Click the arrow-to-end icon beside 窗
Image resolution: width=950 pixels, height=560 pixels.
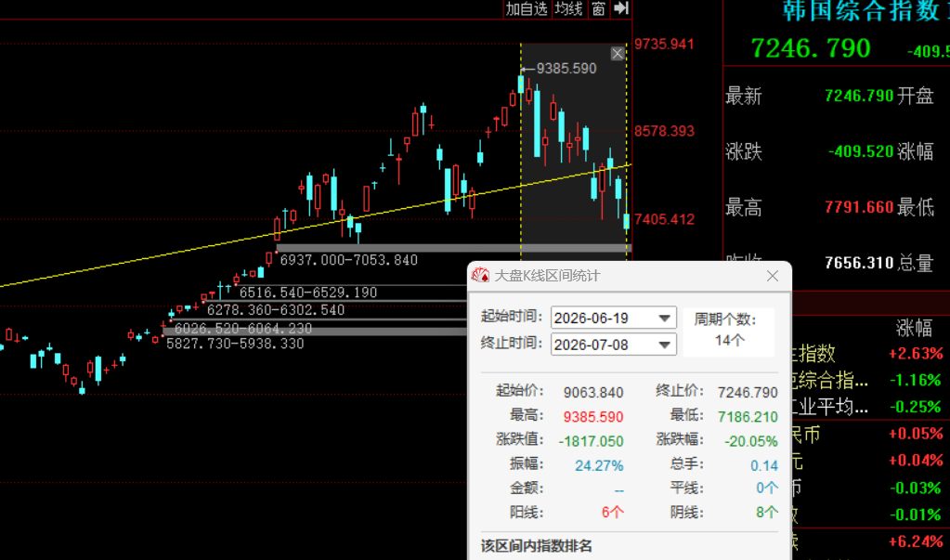pyautogui.click(x=621, y=8)
